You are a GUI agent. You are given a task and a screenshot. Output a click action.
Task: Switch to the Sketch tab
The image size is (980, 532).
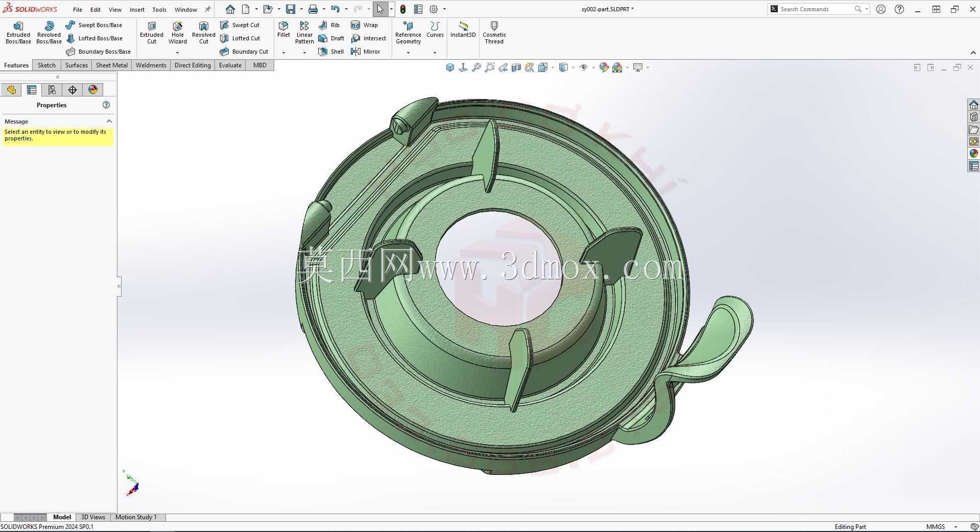(x=46, y=65)
